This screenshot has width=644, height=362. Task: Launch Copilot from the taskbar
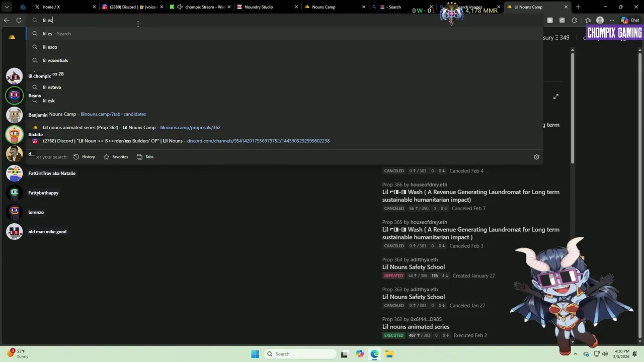tap(360, 354)
